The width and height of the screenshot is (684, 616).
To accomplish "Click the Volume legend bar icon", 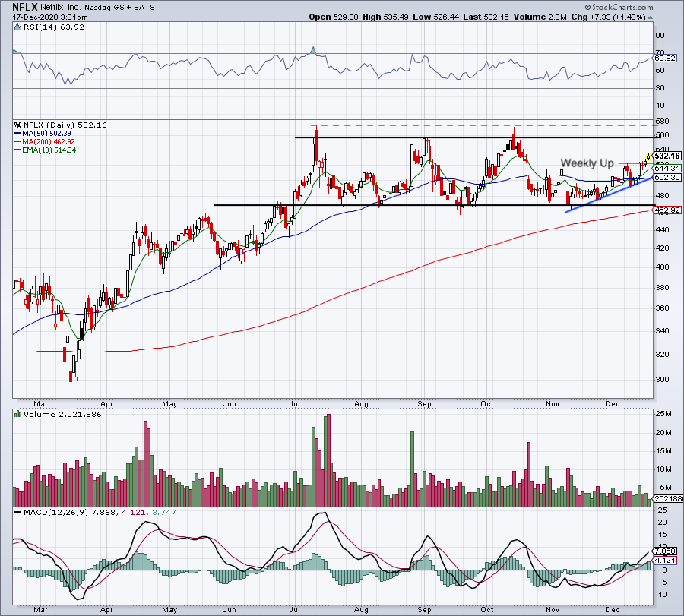I will tap(18, 414).
